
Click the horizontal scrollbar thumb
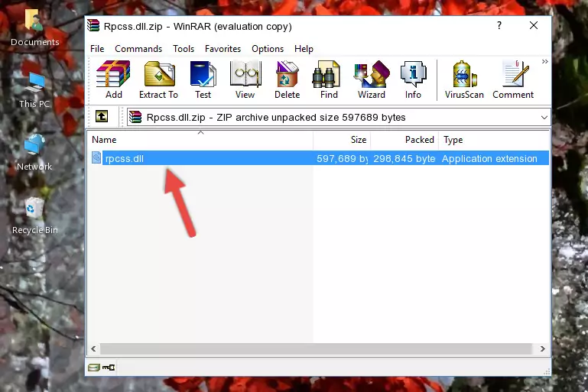[316, 349]
